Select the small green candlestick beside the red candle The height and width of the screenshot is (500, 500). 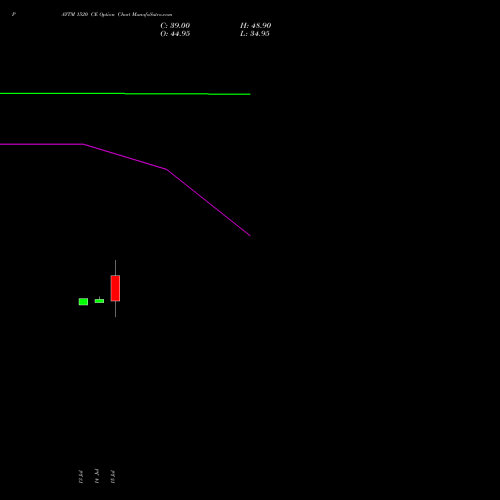[x=99, y=301]
